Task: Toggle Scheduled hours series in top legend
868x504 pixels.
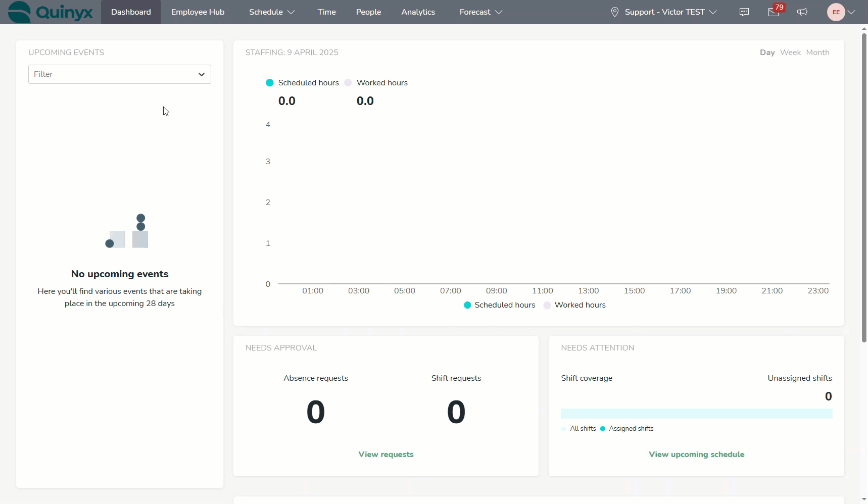Action: (302, 83)
